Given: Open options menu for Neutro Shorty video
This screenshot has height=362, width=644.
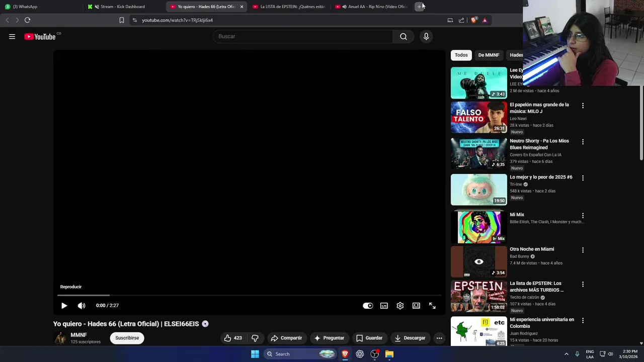Looking at the screenshot, I should click(x=583, y=142).
